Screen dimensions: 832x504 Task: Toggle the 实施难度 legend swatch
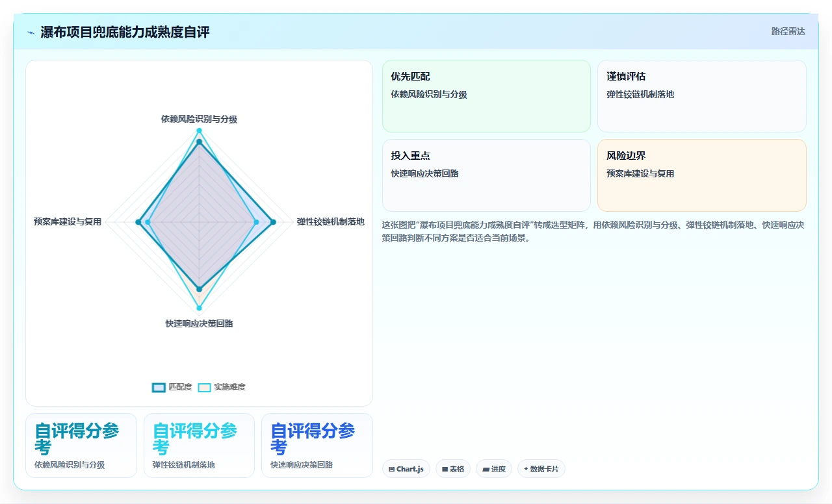(204, 387)
